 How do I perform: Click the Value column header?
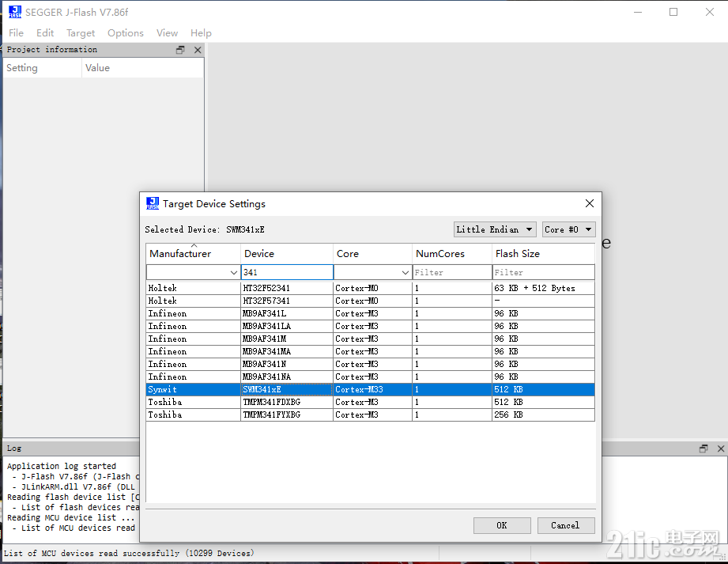143,68
